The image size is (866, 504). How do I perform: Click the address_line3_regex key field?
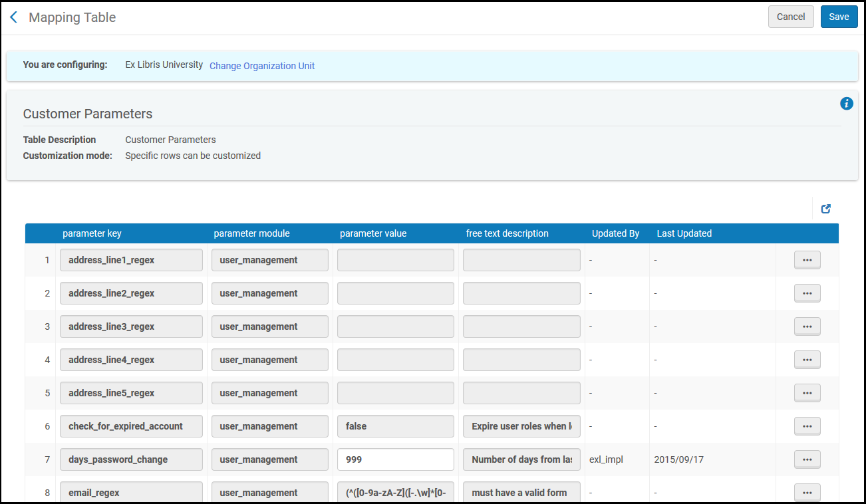pos(131,326)
